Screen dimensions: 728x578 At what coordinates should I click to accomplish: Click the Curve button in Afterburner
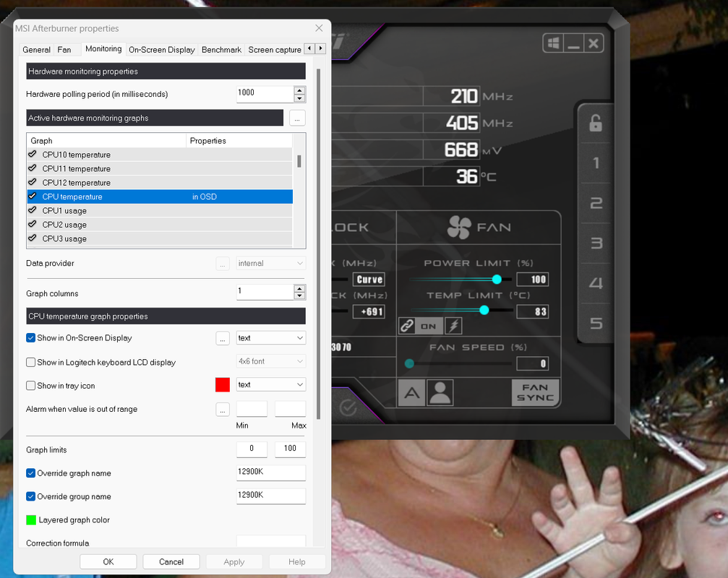[369, 280]
